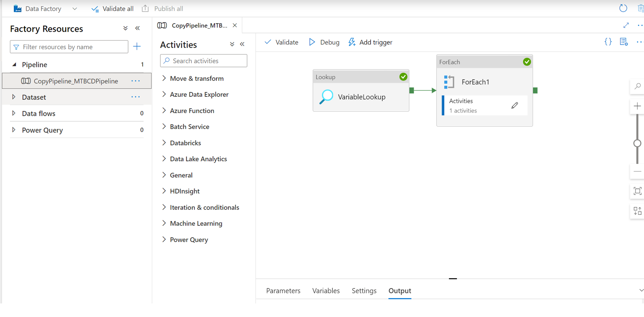The height and width of the screenshot is (317, 644).
Task: Zoom out the canvas with minus
Action: pos(637,171)
